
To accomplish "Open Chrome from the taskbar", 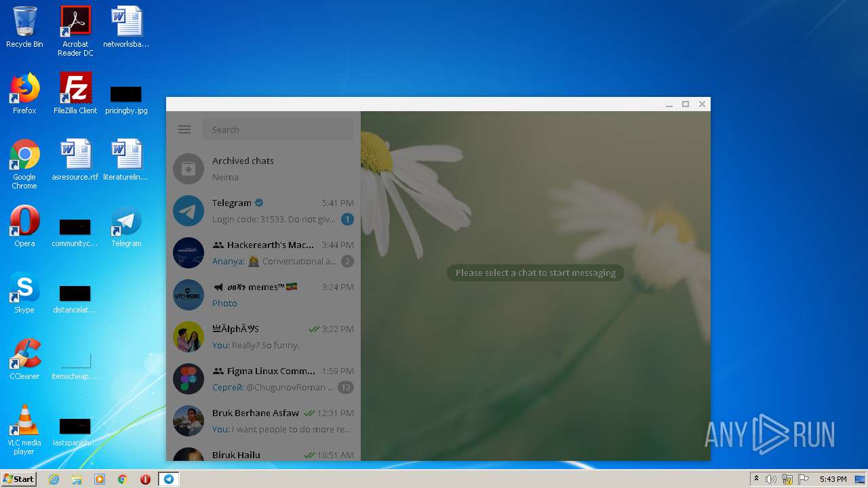I will (123, 479).
